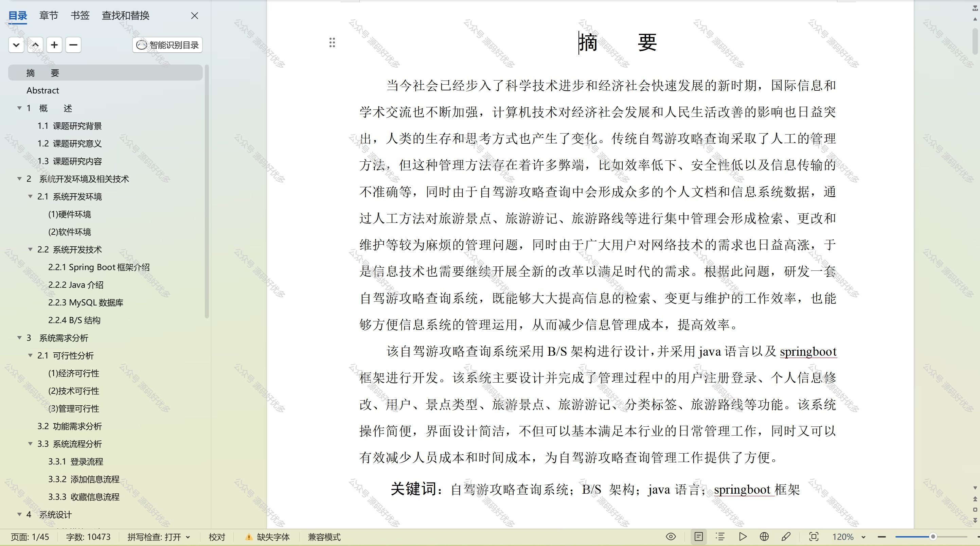Screen dimensions: 980x546
Task: Collapse the 3 系统需求分析 section
Action: click(x=19, y=338)
